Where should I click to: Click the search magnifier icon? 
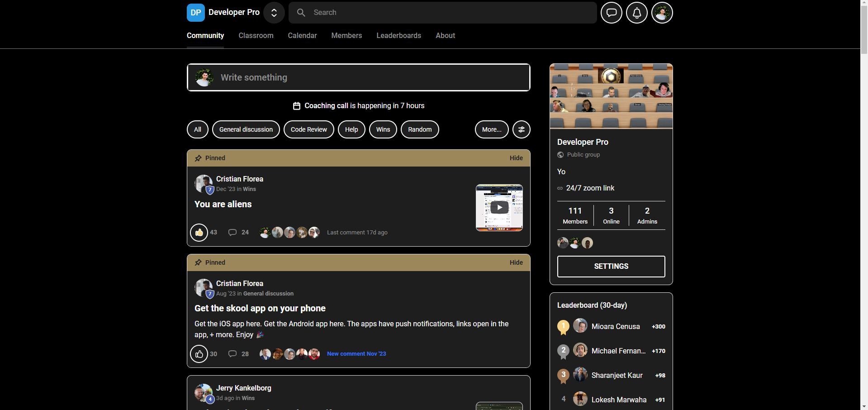click(301, 13)
